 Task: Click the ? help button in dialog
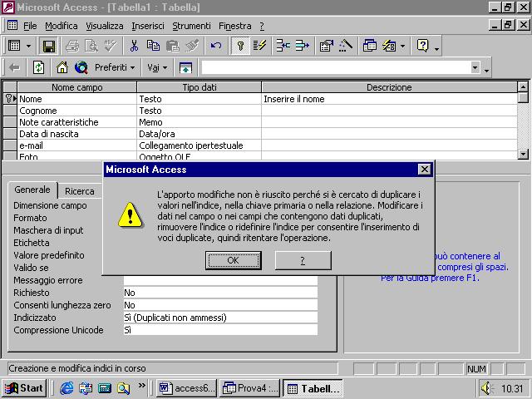[x=303, y=260]
